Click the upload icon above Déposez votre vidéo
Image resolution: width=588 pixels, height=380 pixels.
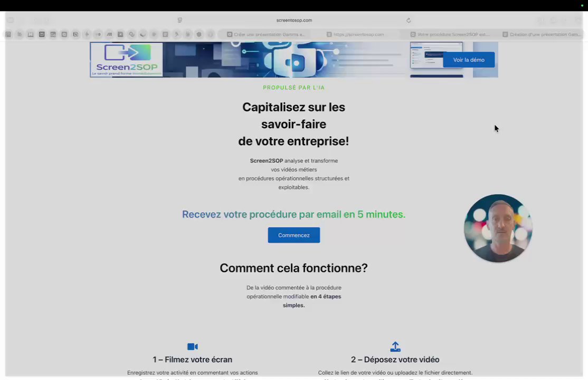coord(395,346)
